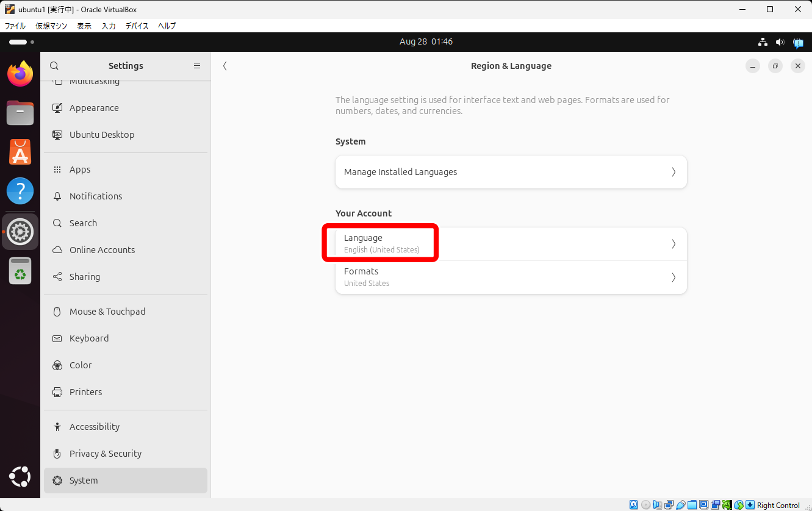This screenshot has height=511, width=812.
Task: Expand chevron on the Formats row
Action: pyautogui.click(x=674, y=277)
